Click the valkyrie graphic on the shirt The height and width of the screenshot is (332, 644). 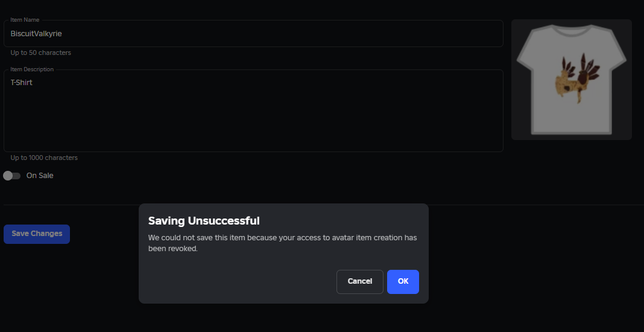(x=576, y=78)
